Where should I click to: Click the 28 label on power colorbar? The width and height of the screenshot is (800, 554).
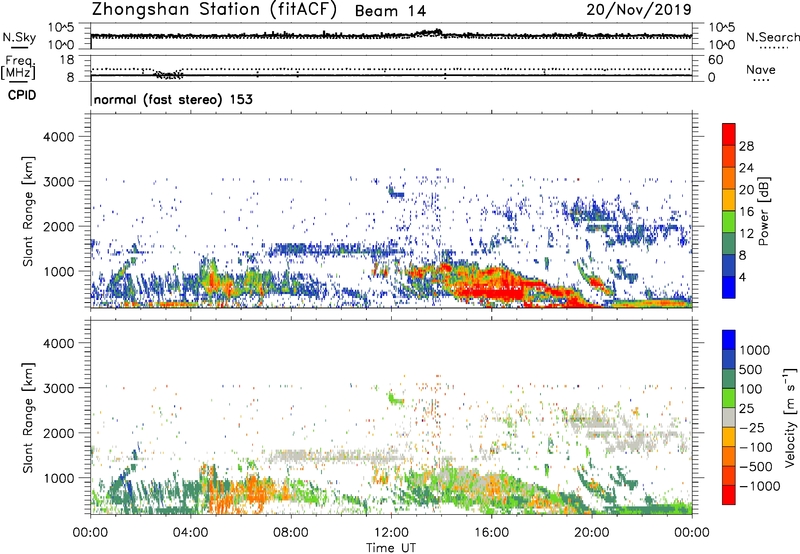coord(746,146)
